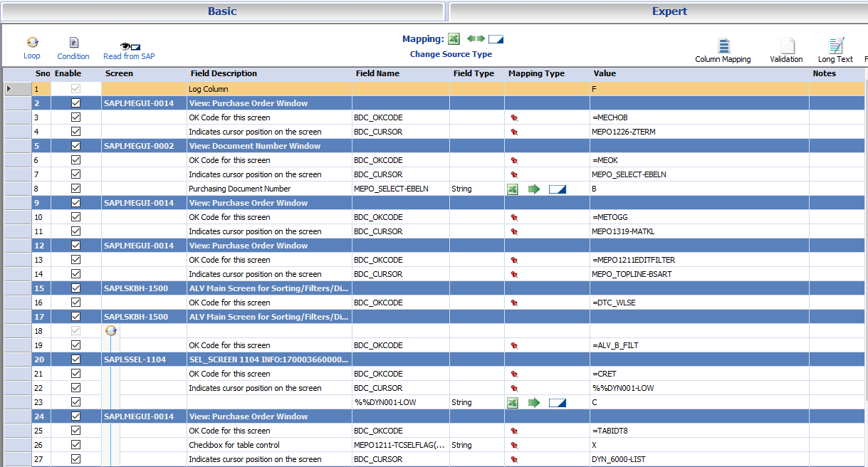Click the pin icon in row 3 Mapping Type
This screenshot has height=467, width=868.
tap(514, 117)
